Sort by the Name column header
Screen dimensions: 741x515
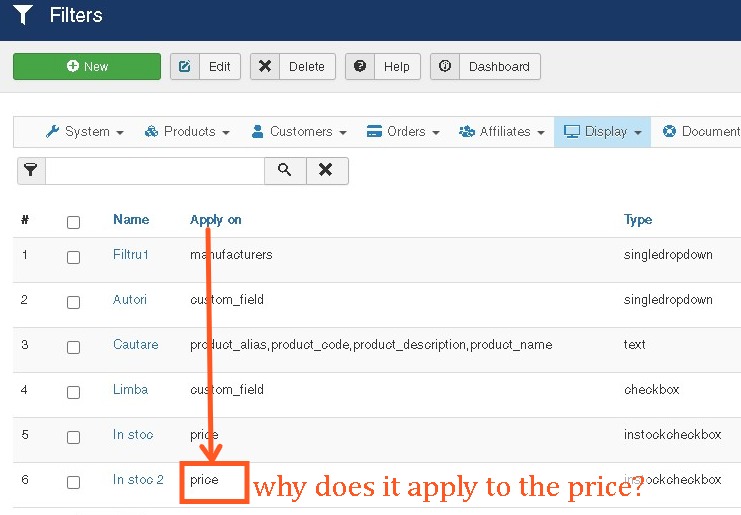point(131,220)
